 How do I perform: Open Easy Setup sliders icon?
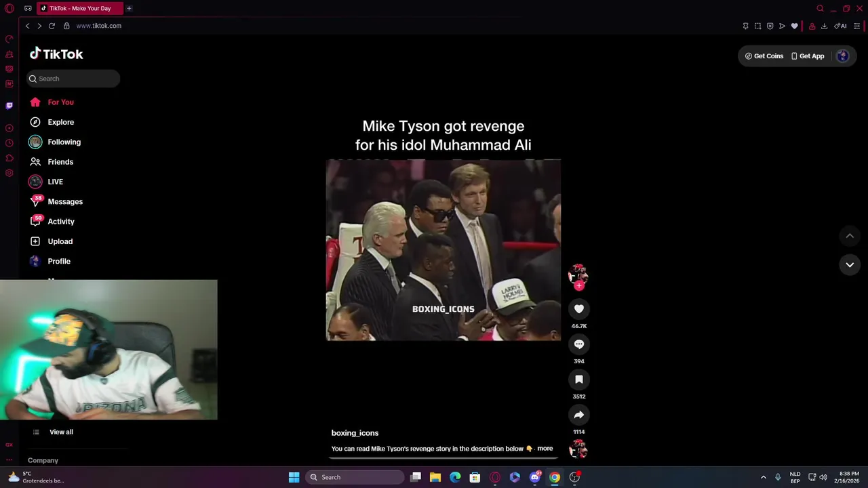click(x=857, y=26)
